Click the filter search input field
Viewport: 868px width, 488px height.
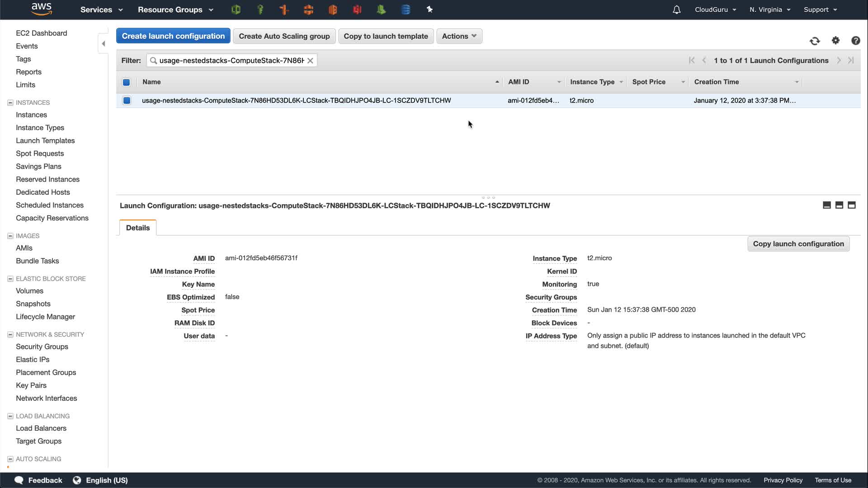(231, 61)
